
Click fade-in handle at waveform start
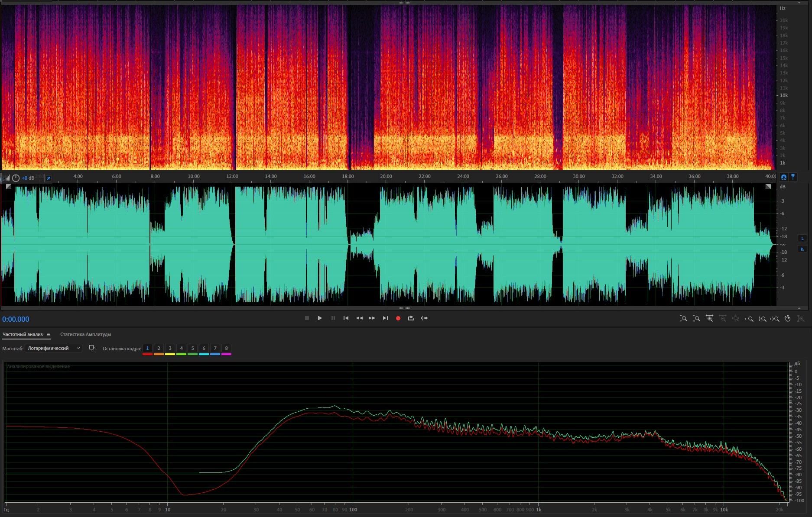point(8,187)
